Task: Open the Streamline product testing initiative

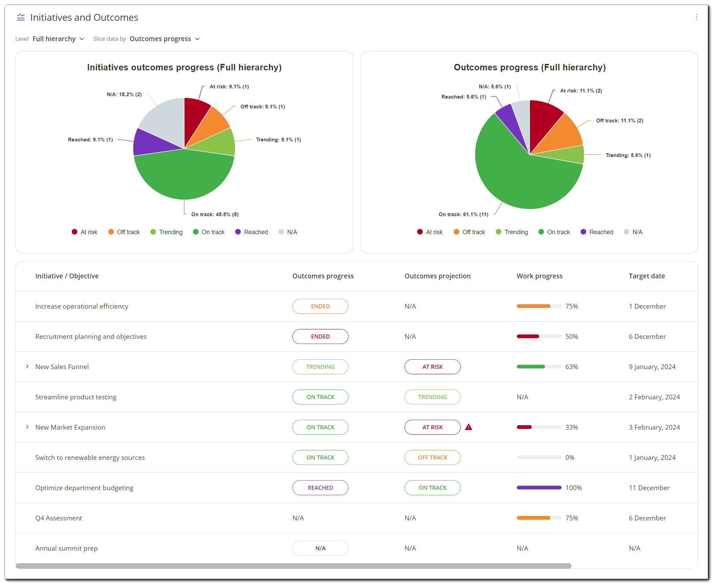Action: (75, 397)
